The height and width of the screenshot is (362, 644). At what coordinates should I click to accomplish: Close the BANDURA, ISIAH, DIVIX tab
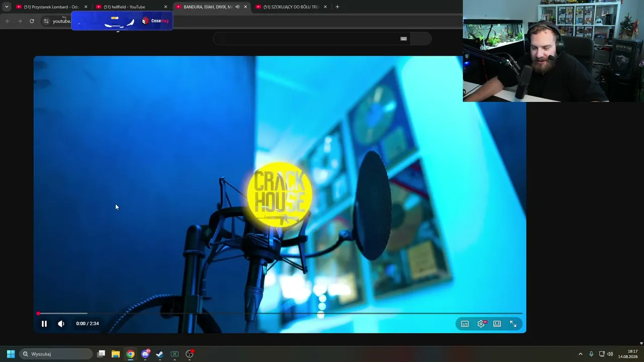246,7
